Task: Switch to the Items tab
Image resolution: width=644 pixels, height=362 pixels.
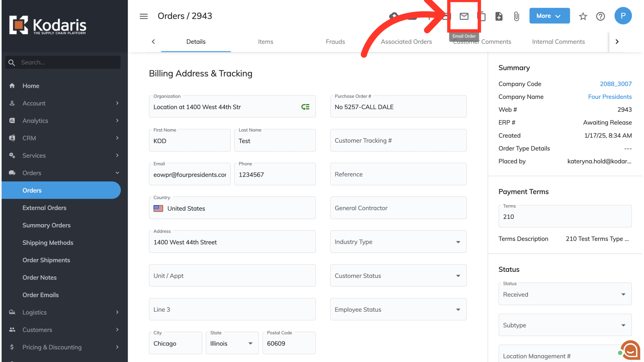Action: (x=265, y=42)
